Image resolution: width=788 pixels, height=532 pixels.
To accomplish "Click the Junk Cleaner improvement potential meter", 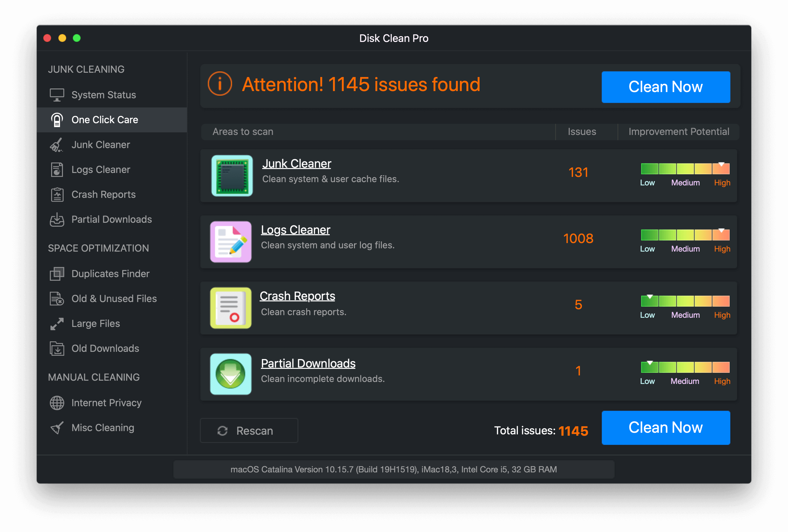I will tap(685, 168).
